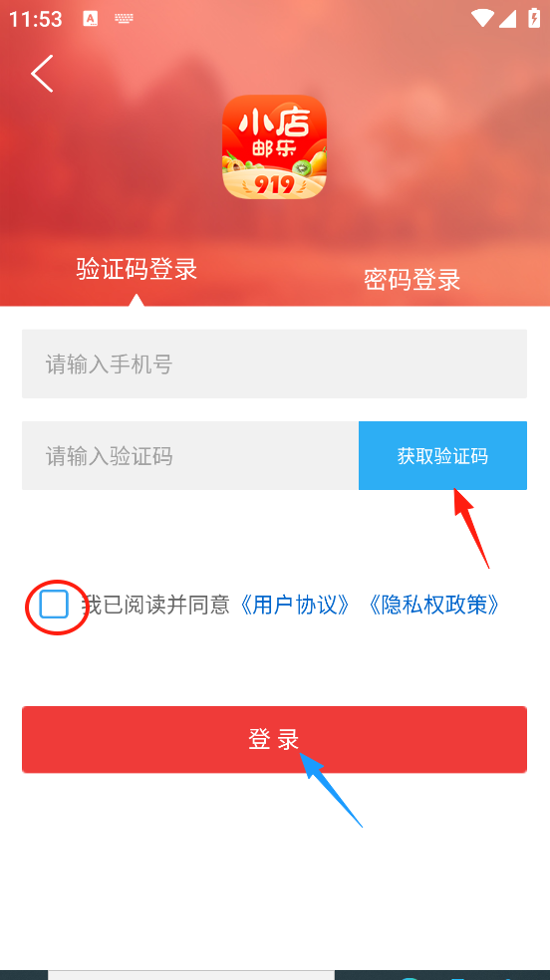Tap the cellular signal strength icon
This screenshot has height=980, width=550.
point(507,18)
